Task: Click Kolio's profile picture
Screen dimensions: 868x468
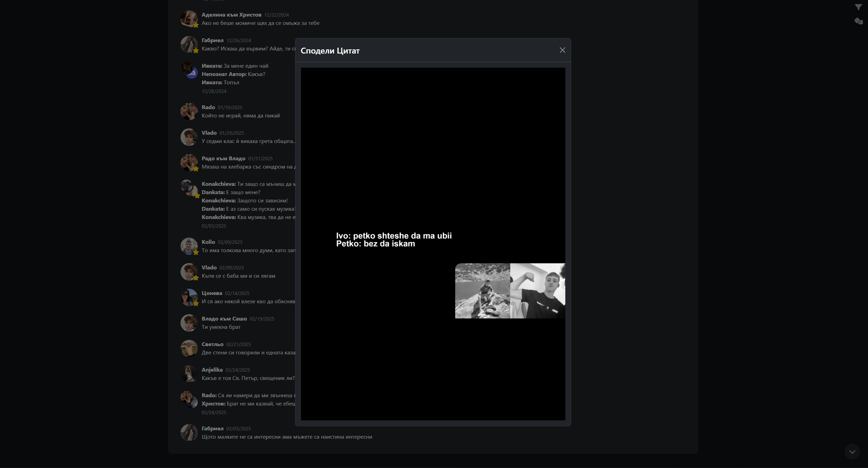Action: 189,246
